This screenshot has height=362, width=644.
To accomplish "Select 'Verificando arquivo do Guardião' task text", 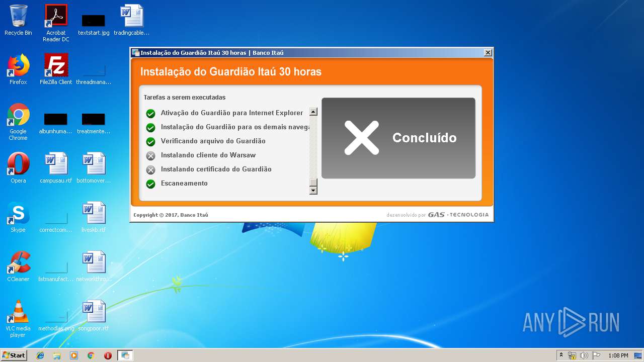I will pyautogui.click(x=213, y=141).
